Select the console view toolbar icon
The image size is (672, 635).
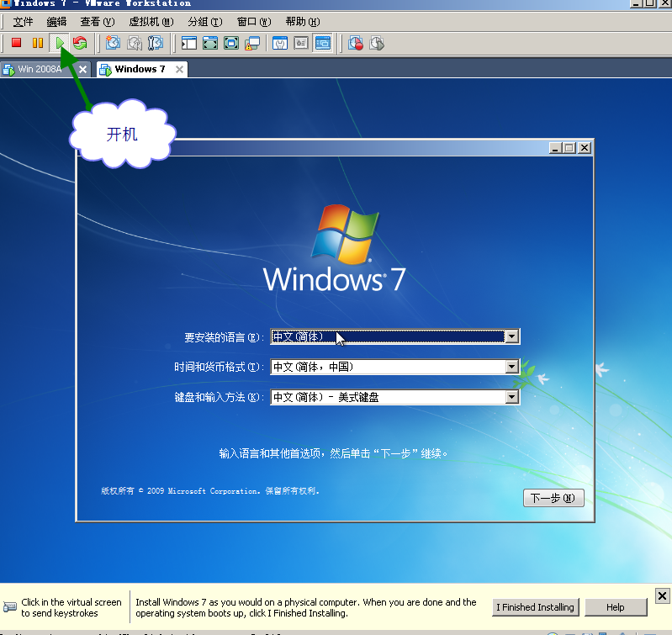[322, 43]
